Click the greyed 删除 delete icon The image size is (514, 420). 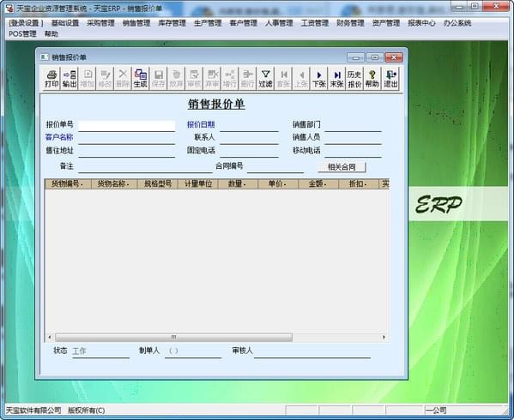[123, 79]
